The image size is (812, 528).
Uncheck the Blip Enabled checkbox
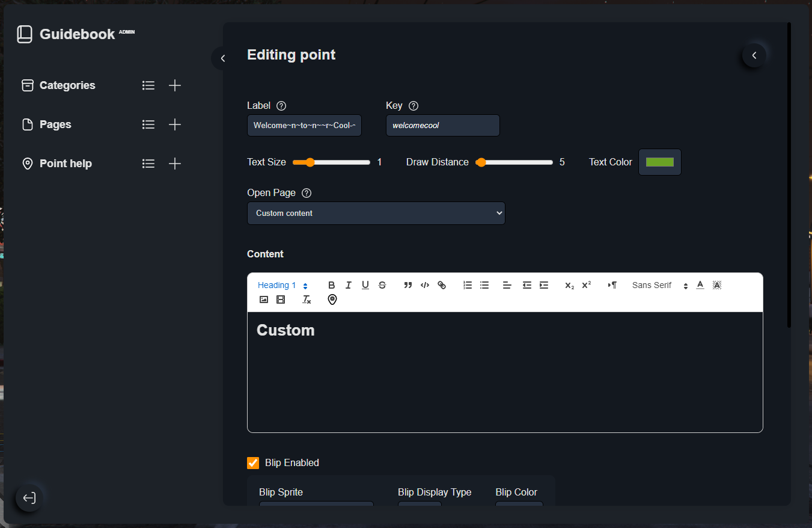[252, 462]
